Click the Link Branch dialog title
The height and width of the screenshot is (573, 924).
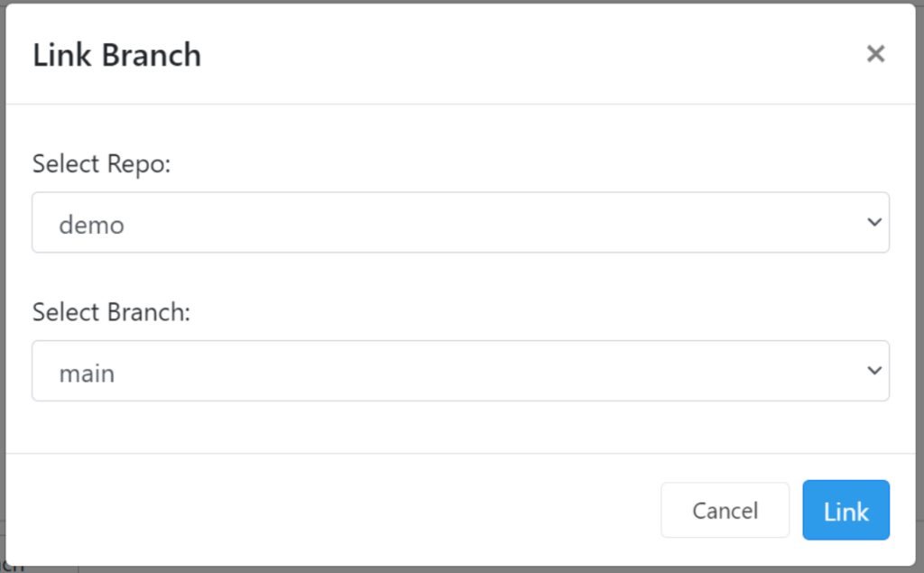pos(116,55)
